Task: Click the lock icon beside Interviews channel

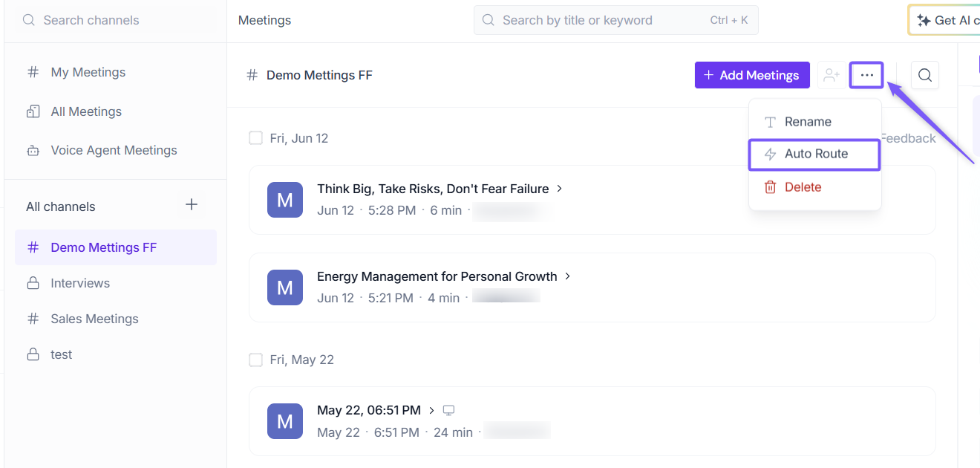Action: pyautogui.click(x=33, y=283)
